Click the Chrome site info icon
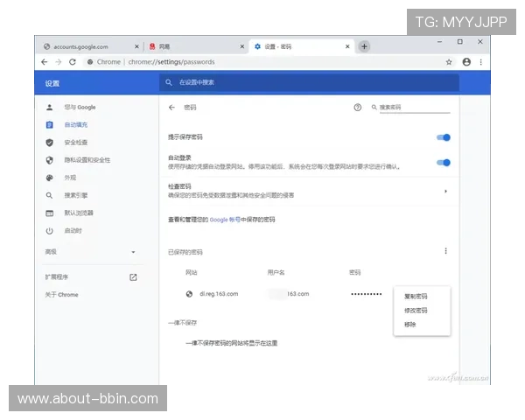 click(90, 62)
